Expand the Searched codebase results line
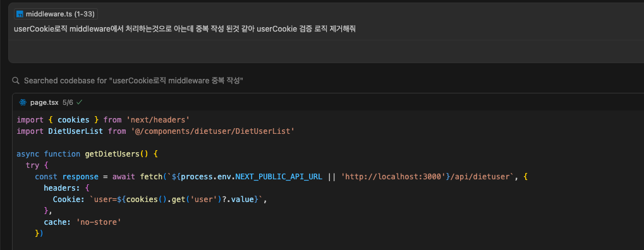This screenshot has height=250, width=644. click(133, 80)
